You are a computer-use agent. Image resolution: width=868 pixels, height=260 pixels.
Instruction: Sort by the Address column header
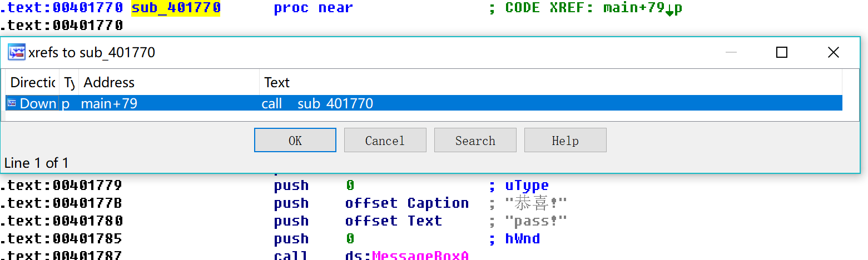click(x=169, y=82)
